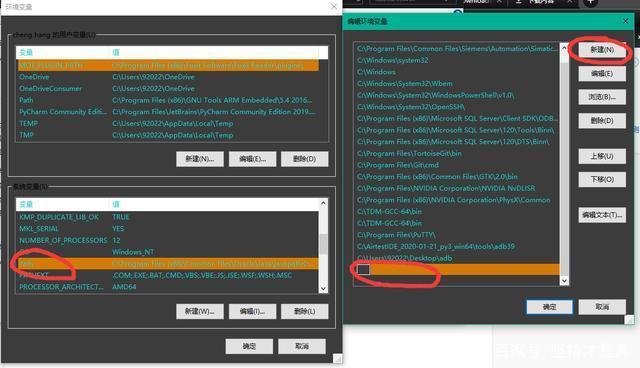Screen dimensions: 640x368
Task: Select the C:\Program Files\TortoiseGit\bin entry
Action: click(x=457, y=153)
